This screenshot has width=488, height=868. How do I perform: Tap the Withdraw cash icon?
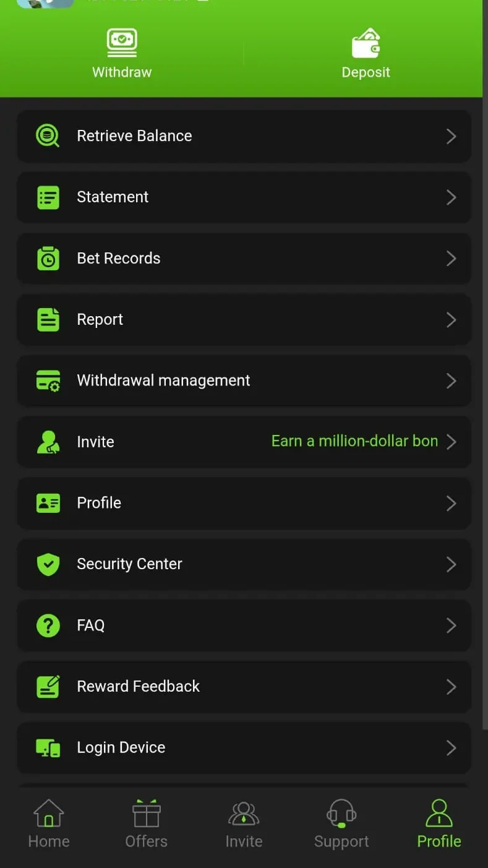point(122,43)
